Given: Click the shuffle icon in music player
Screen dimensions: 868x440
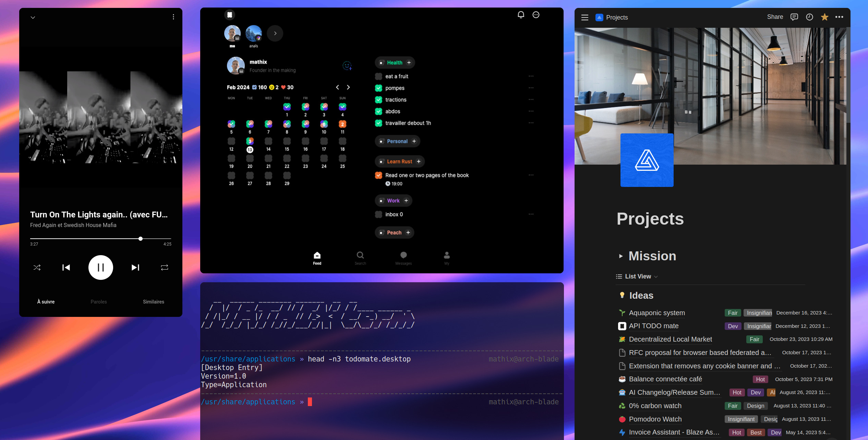Looking at the screenshot, I should tap(36, 267).
